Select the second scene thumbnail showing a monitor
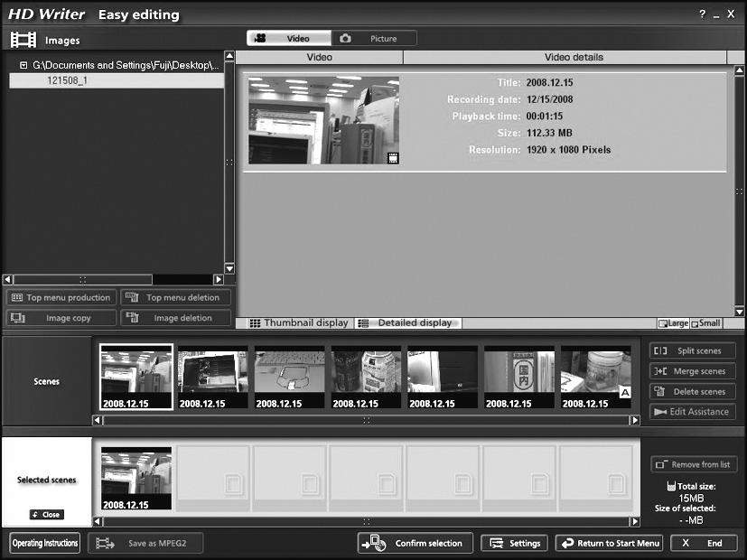Viewport: 747px width, 560px height. (x=212, y=377)
